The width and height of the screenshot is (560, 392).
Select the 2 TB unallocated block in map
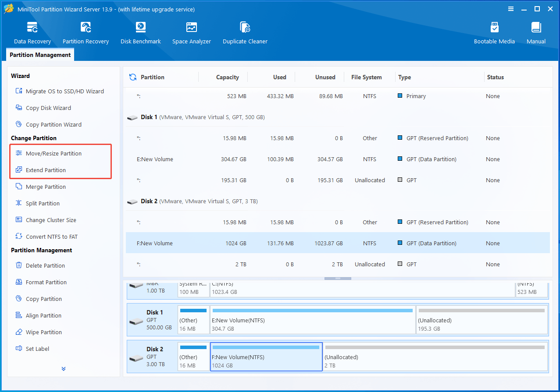435,357
